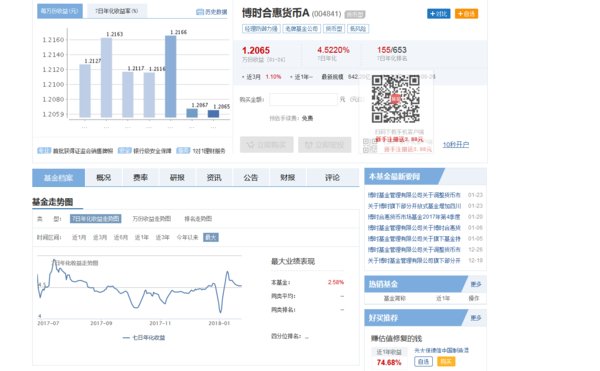Viewport: 600px width, 371px height.
Task: Select the 7日年化收益走势图 chart type
Action: pyautogui.click(x=96, y=219)
